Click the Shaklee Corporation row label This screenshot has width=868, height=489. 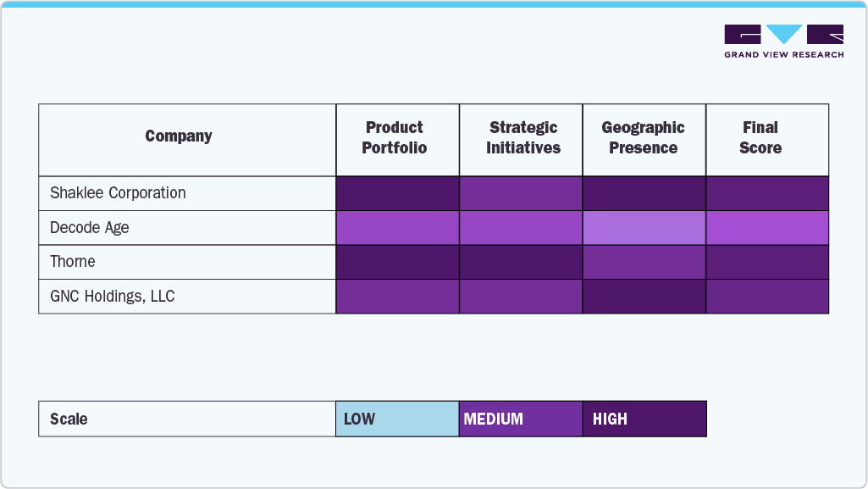coord(118,193)
